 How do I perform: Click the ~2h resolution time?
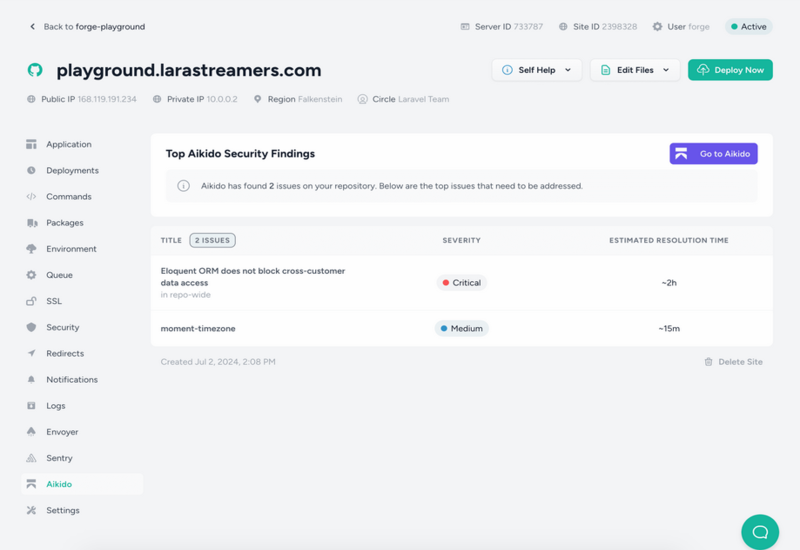coord(669,283)
